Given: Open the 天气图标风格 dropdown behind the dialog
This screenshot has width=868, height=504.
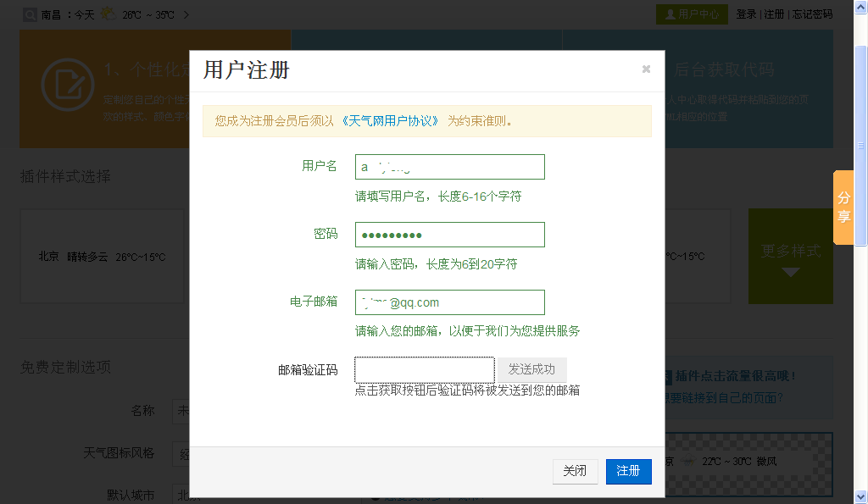Looking at the screenshot, I should (x=181, y=454).
